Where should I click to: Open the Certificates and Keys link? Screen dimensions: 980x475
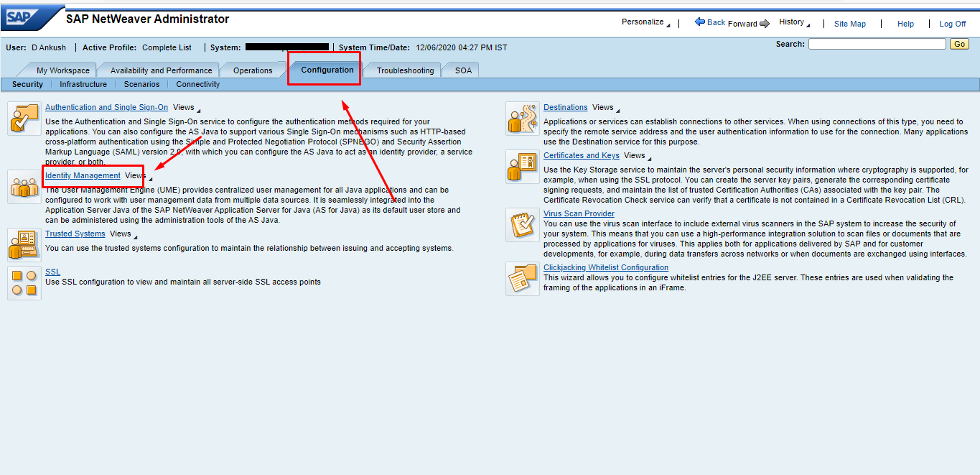(582, 155)
